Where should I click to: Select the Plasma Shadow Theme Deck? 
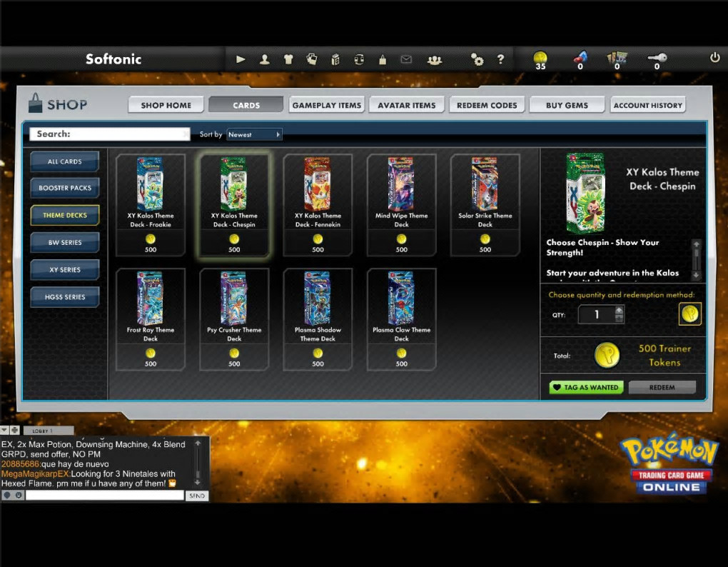pos(318,319)
